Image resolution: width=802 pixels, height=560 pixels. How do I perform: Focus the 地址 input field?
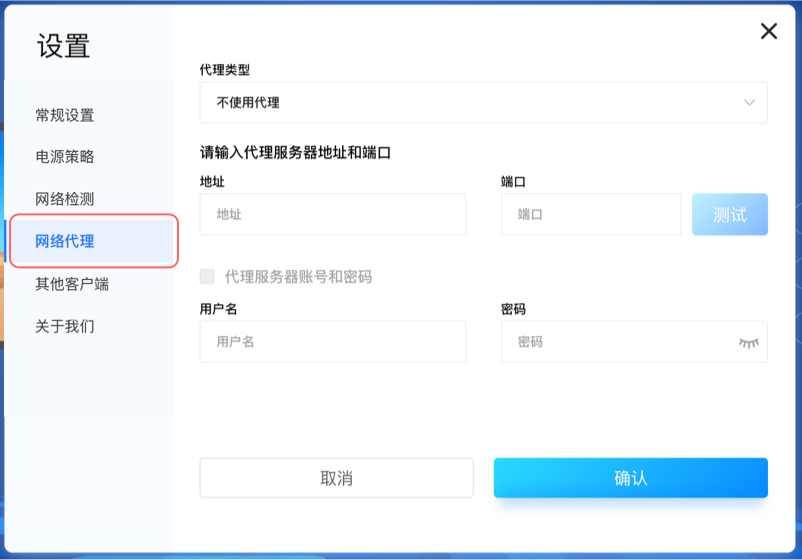(333, 214)
